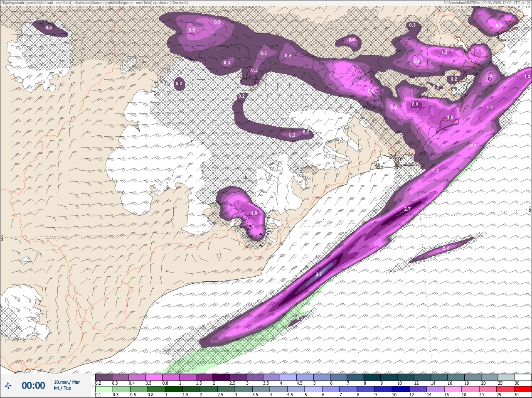Image resolution: width=532 pixels, height=398 pixels.
Task: Click the upper legend swatch between 2 and 2.5
Action: [x=221, y=378]
